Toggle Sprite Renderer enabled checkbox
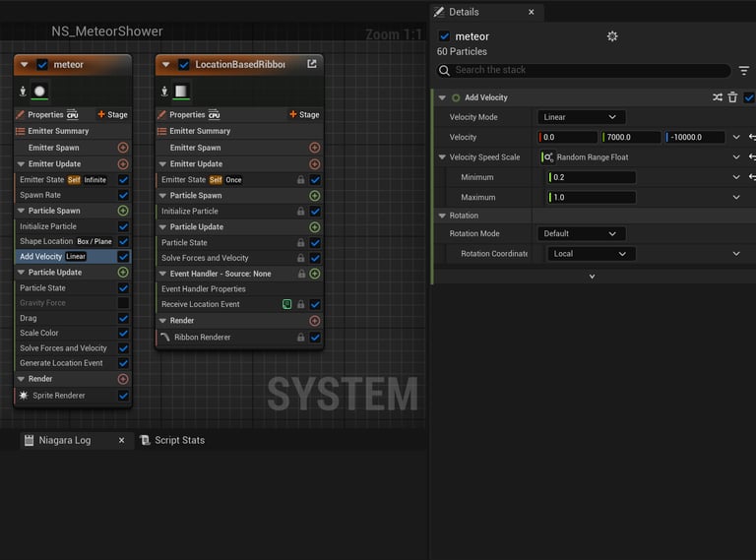Screen dimensions: 756x560 123,396
